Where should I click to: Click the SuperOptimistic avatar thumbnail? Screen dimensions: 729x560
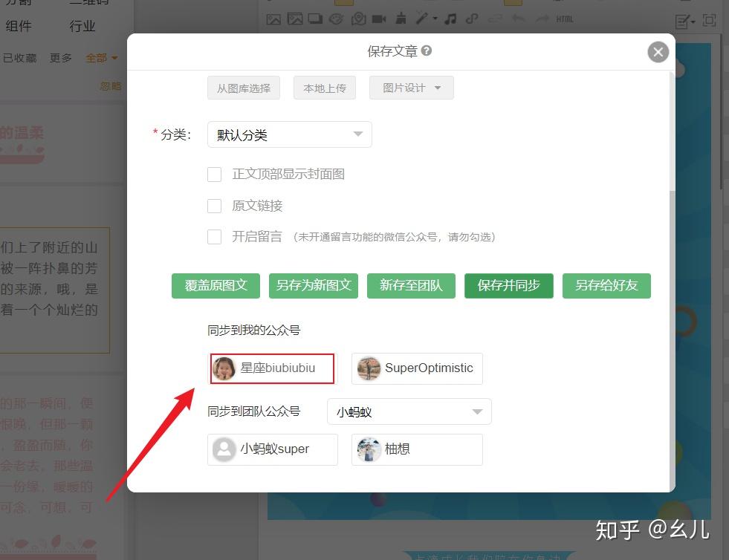pos(369,368)
